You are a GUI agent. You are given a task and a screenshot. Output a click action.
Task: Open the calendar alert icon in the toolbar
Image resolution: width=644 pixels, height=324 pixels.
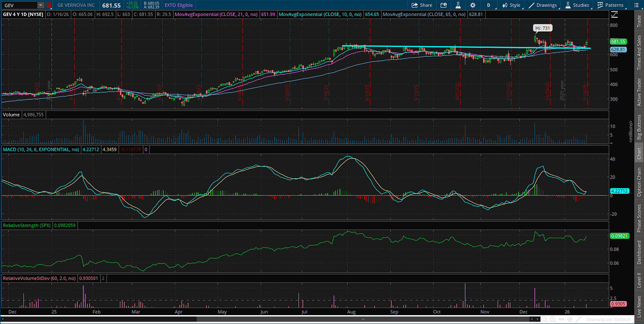pyautogui.click(x=444, y=5)
